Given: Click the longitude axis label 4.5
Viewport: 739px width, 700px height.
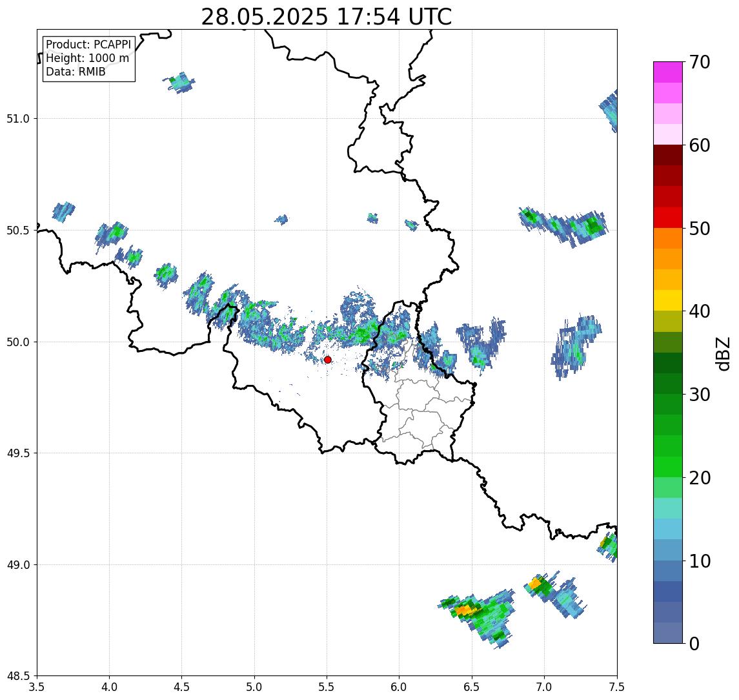Looking at the screenshot, I should point(182,686).
